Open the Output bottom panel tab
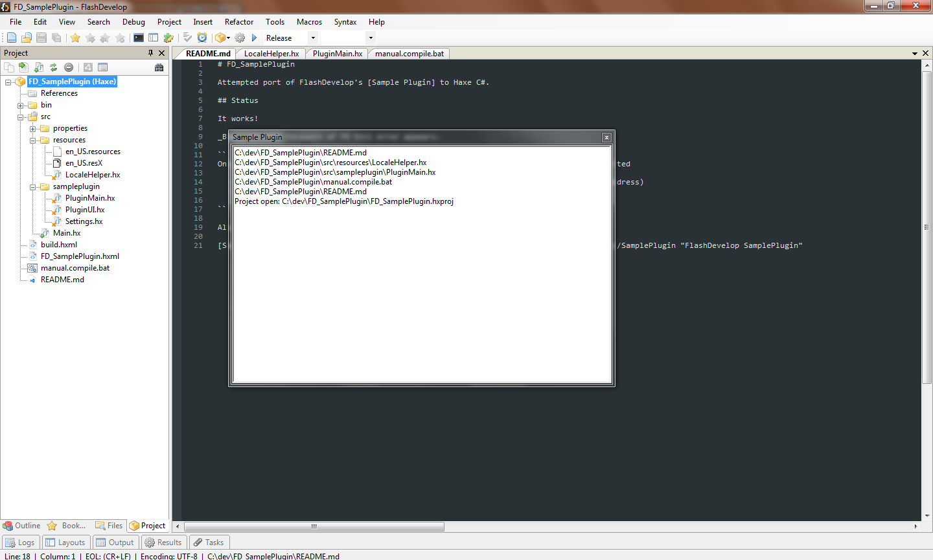This screenshot has width=933, height=560. [115, 543]
